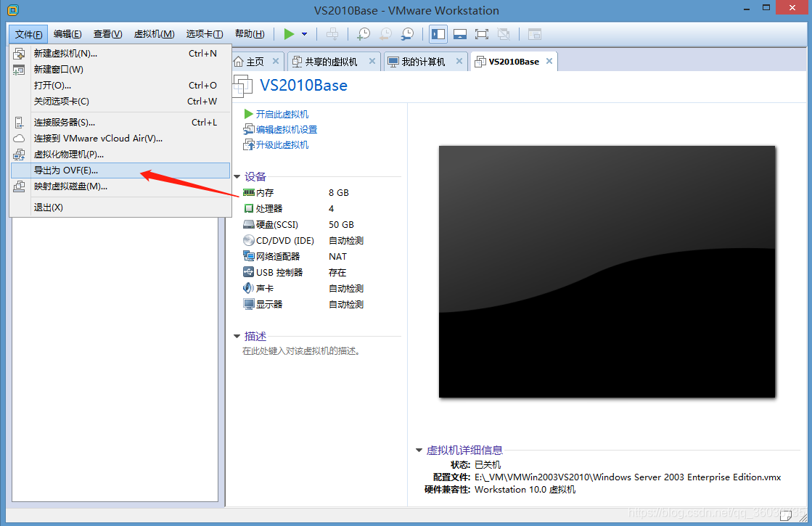Toggle the library sidebar view icon
This screenshot has width=812, height=526.
tap(438, 34)
